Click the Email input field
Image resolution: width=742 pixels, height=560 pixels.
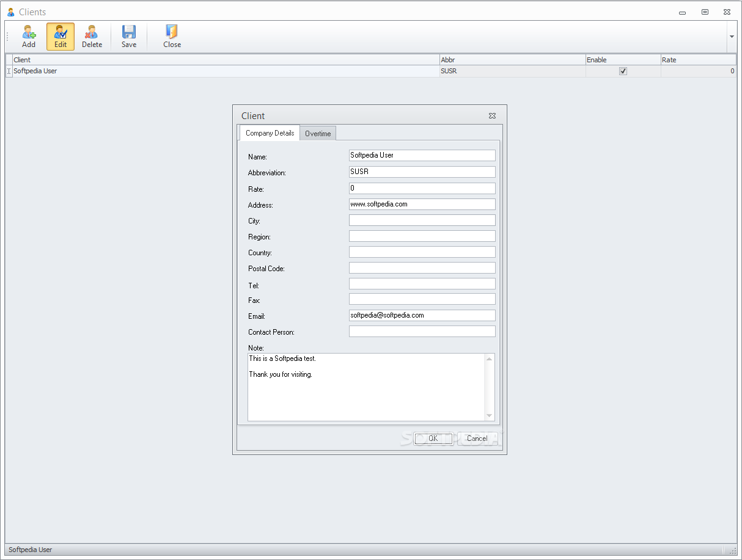click(422, 315)
